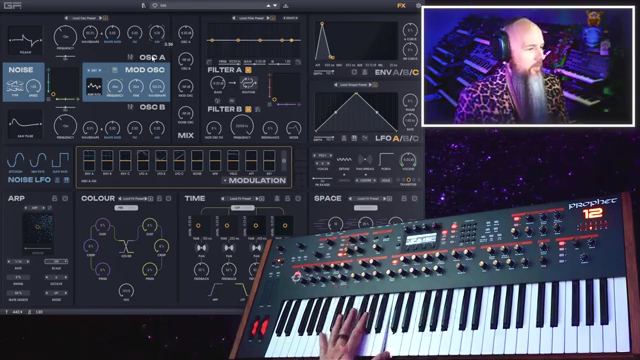Select the Noise type icon
640x360 pixels.
pyautogui.click(x=15, y=86)
